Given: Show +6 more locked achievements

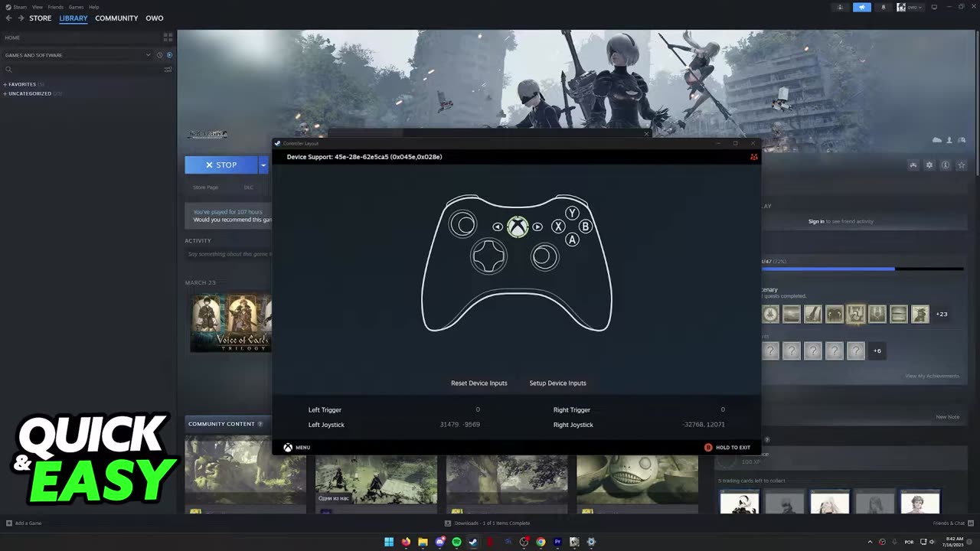Looking at the screenshot, I should (x=877, y=351).
